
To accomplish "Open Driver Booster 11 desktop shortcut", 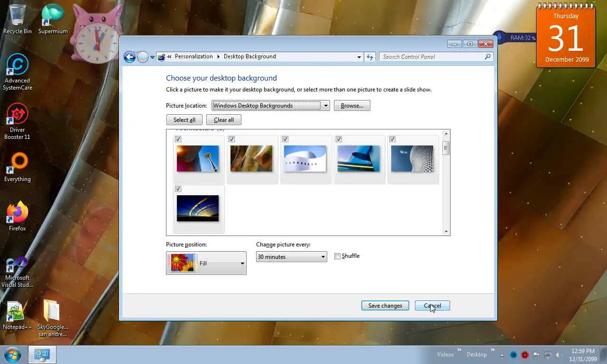I will coord(18,121).
